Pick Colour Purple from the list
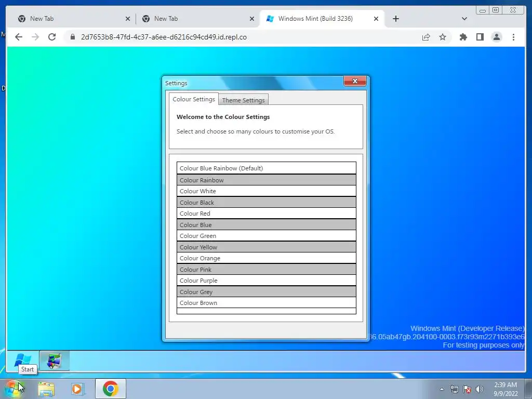This screenshot has width=532, height=399. 267,281
